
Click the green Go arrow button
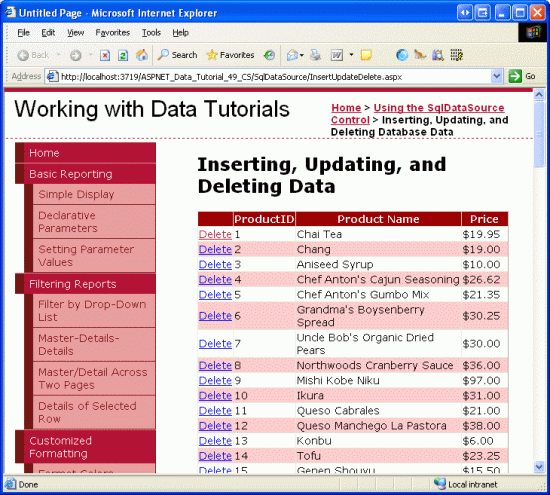515,76
